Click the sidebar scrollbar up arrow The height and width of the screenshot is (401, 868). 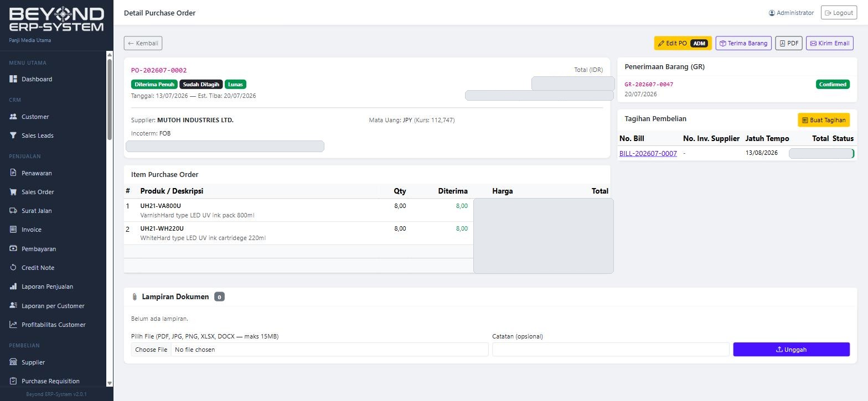(110, 54)
